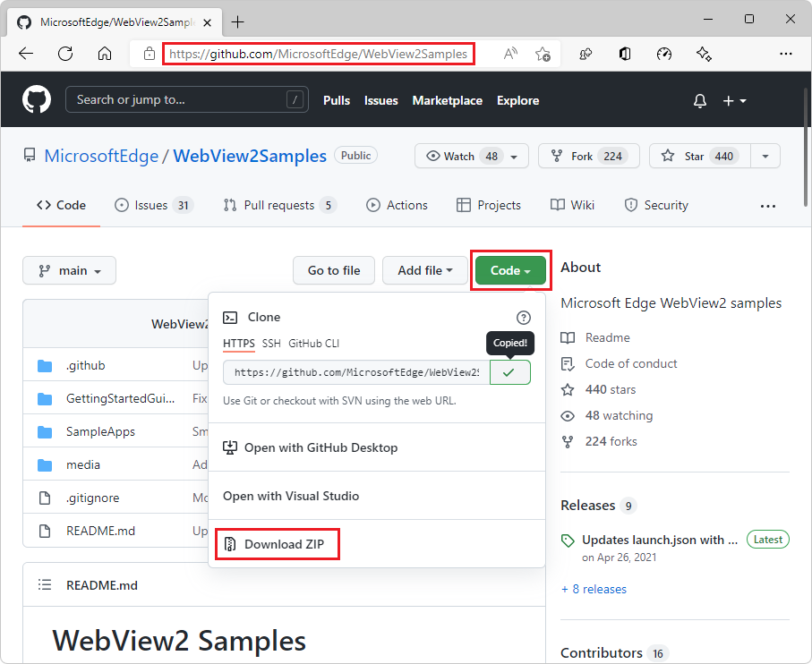The image size is (812, 664).
Task: Open the media folder
Action: pyautogui.click(x=86, y=464)
